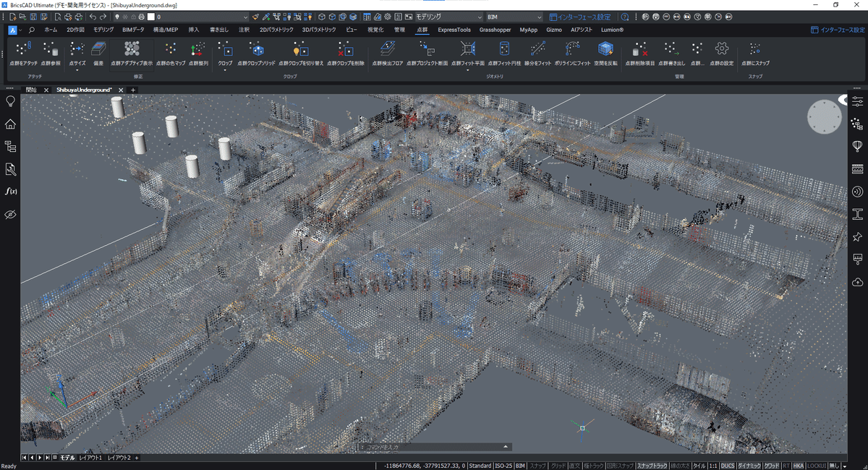The width and height of the screenshot is (868, 470).
Task: Click the 点群をアタッチ (attach point cloud) icon
Action: (23, 49)
